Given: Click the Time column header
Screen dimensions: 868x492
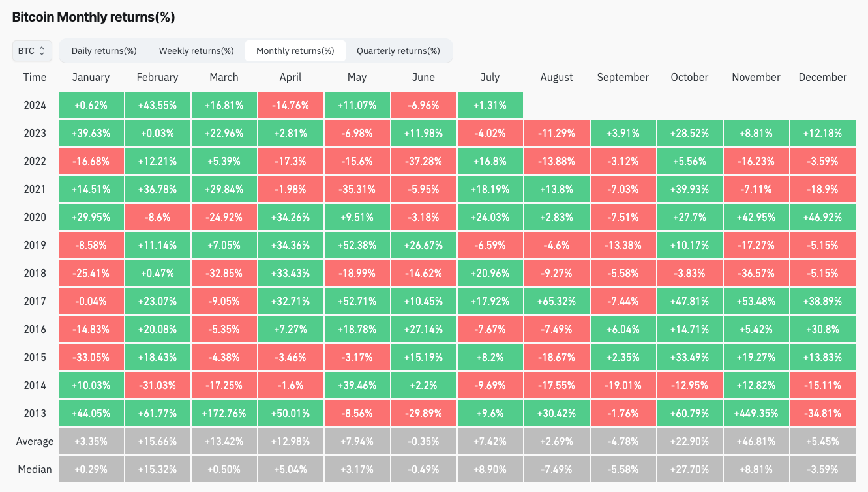Looking at the screenshot, I should [x=35, y=77].
